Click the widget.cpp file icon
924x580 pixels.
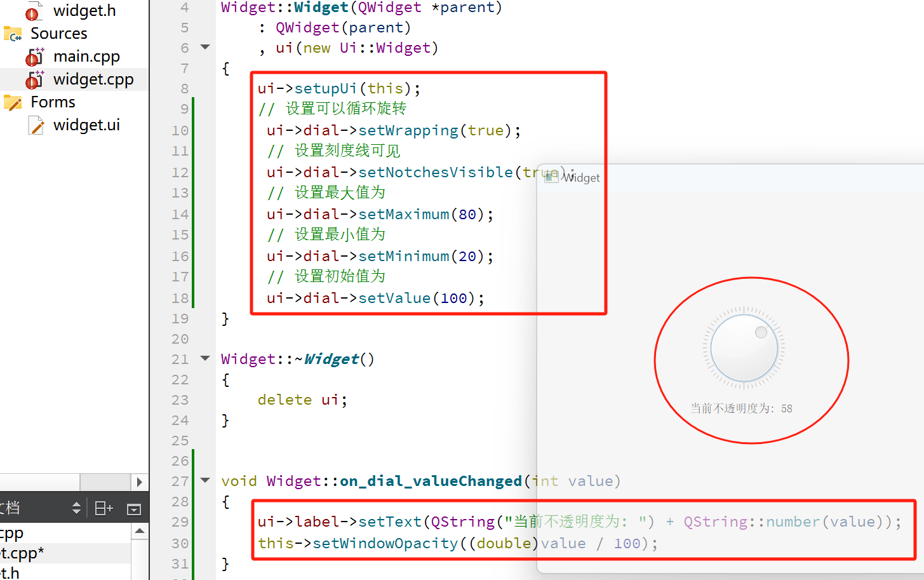[x=35, y=79]
